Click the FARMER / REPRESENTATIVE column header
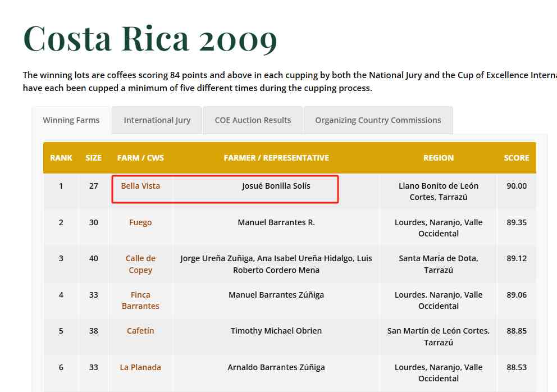Screen dimensions: 557x392 coord(276,158)
